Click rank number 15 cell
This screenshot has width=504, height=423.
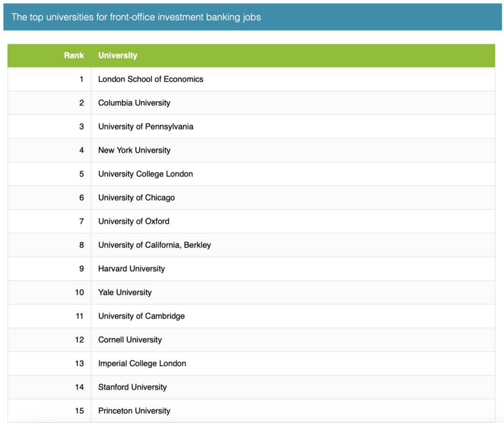49,411
